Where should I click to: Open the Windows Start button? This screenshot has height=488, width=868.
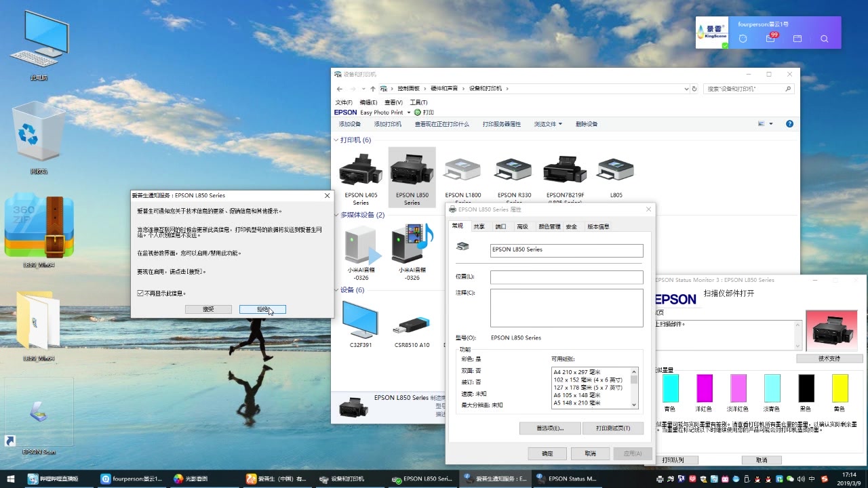coord(11,479)
